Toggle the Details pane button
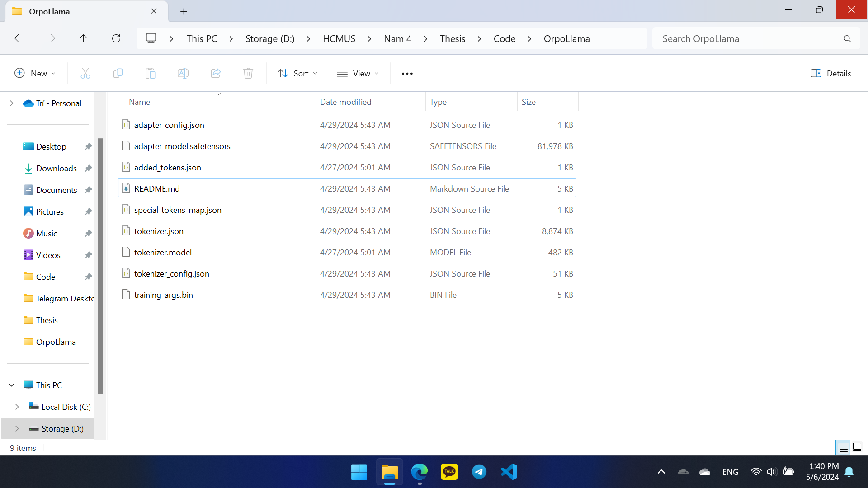The image size is (868, 488). click(830, 73)
